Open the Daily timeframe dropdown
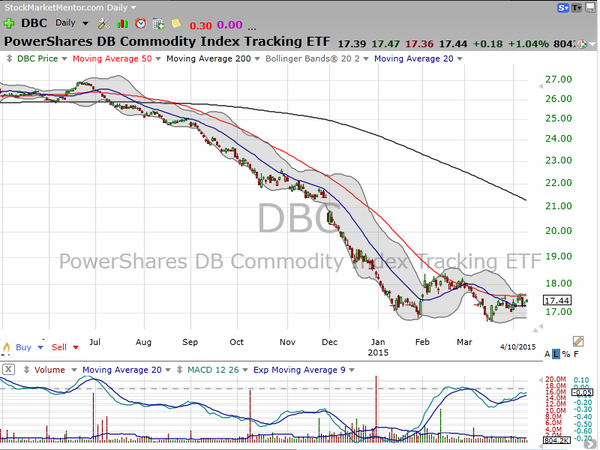The width and height of the screenshot is (600, 450). 85,24
